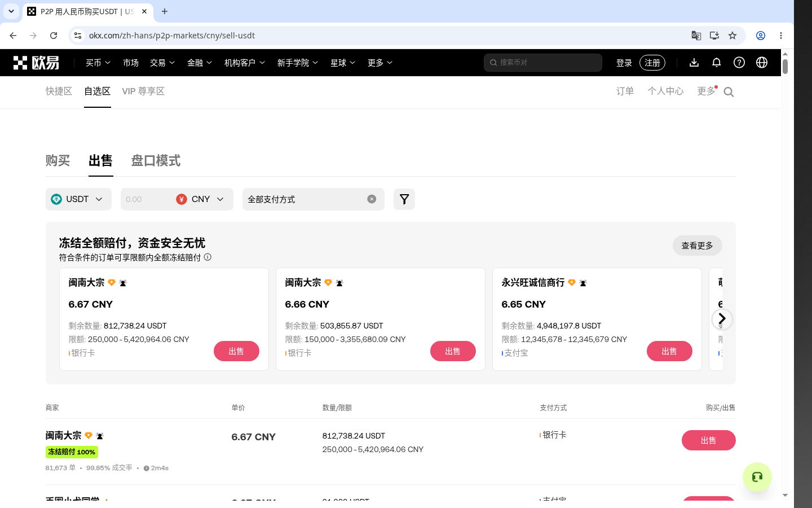Viewport: 812px width, 508px height.
Task: Open the Chrome profile icon
Action: click(x=761, y=36)
